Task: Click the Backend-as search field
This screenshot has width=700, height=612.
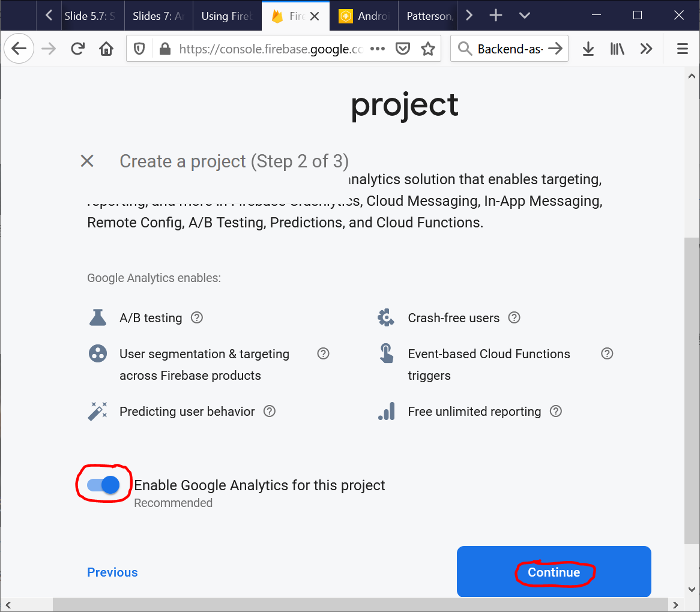Action: (509, 49)
